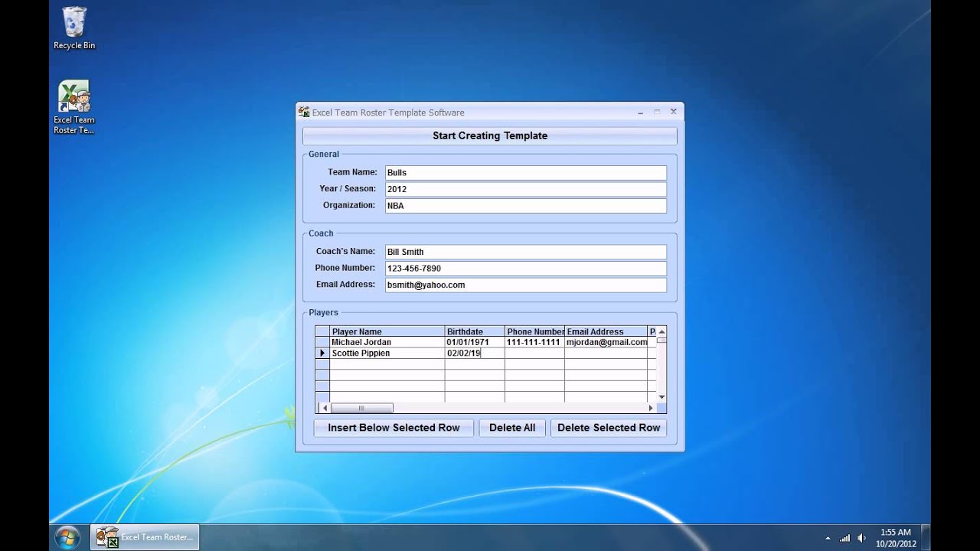This screenshot has height=551, width=980.
Task: Click vertical scrollbar down arrow in grid
Action: (x=661, y=397)
